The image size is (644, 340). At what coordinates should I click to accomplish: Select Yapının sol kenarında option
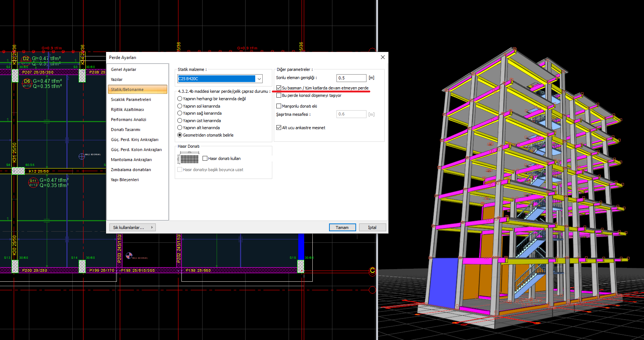[180, 106]
